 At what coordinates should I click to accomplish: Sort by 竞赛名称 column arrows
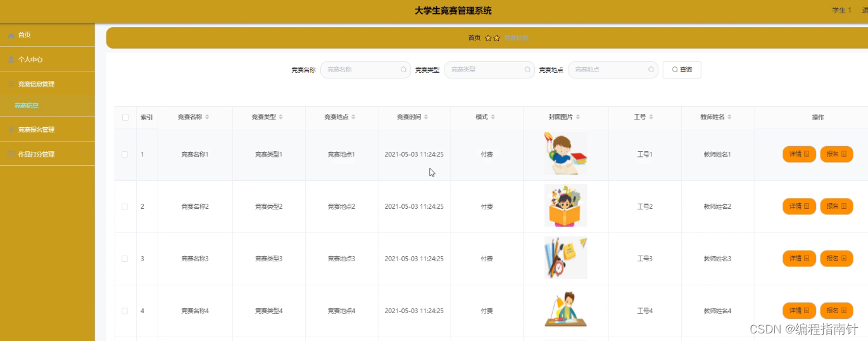pyautogui.click(x=207, y=117)
